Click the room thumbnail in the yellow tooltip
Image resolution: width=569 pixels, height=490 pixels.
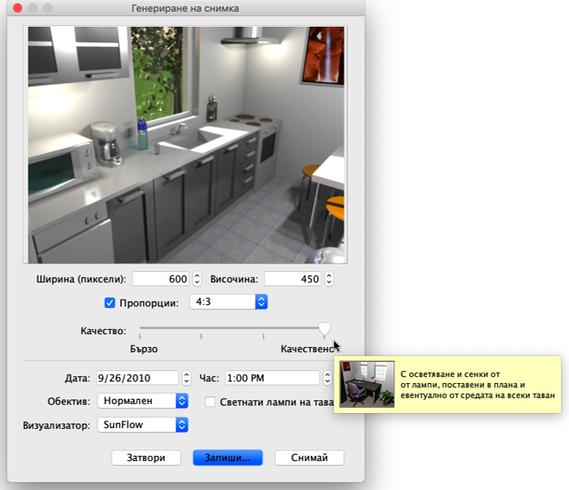pos(367,384)
